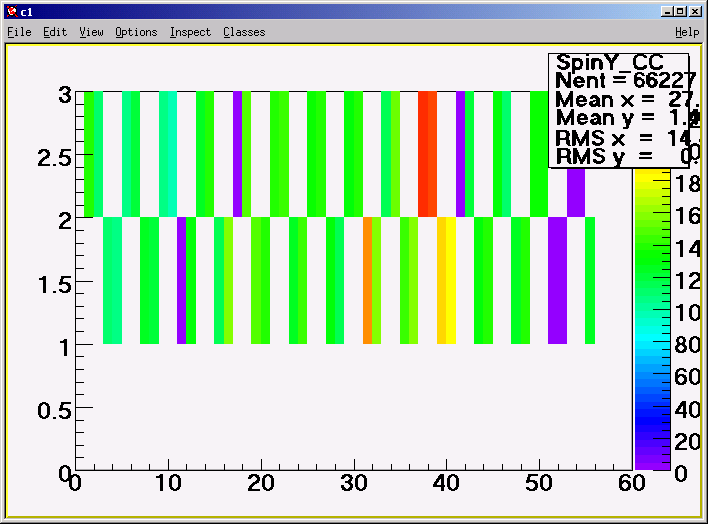Open the Help menu
Screen dimensions: 708x524
[687, 32]
